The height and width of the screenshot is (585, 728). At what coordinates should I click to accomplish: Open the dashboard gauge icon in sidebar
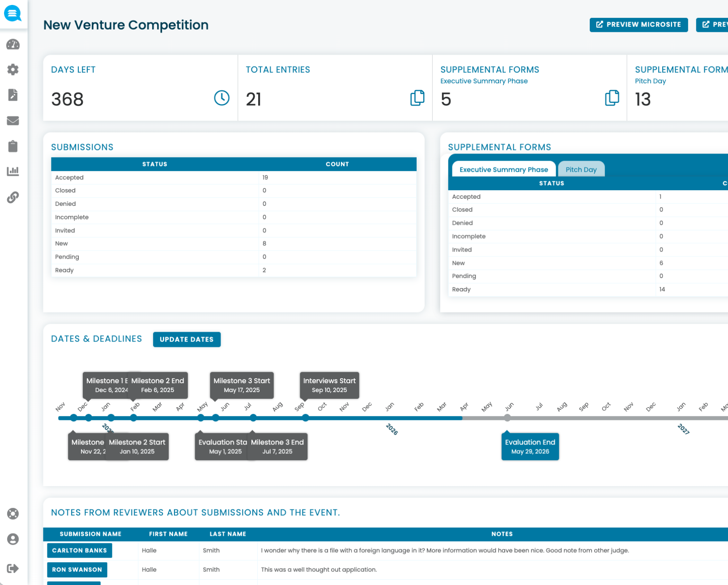click(13, 44)
